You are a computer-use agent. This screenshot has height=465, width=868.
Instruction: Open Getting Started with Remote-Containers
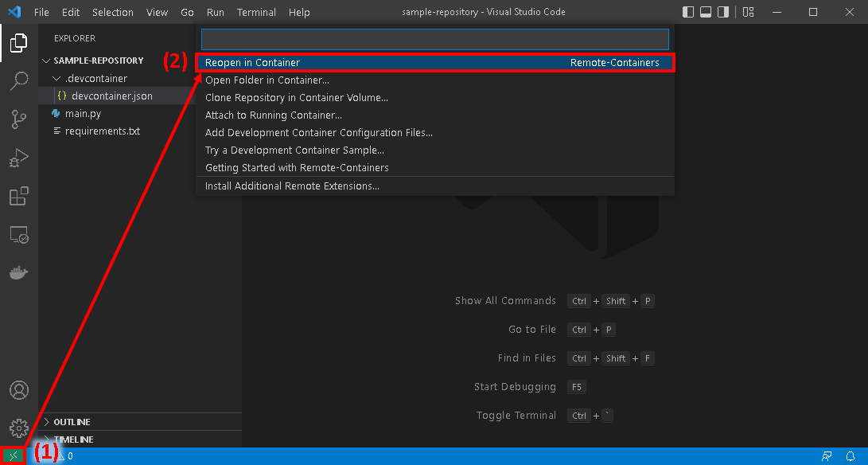pyautogui.click(x=435, y=167)
